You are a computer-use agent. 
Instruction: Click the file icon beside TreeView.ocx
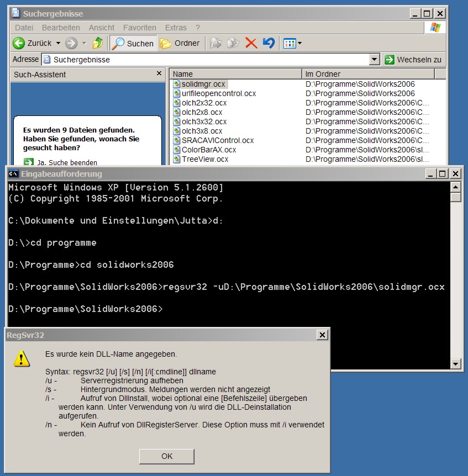(177, 159)
